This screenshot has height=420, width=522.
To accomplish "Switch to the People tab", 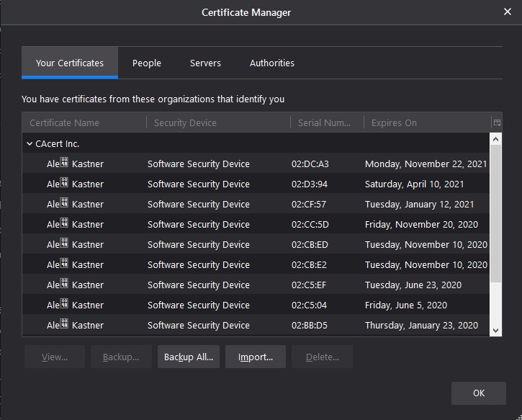I will pos(146,63).
